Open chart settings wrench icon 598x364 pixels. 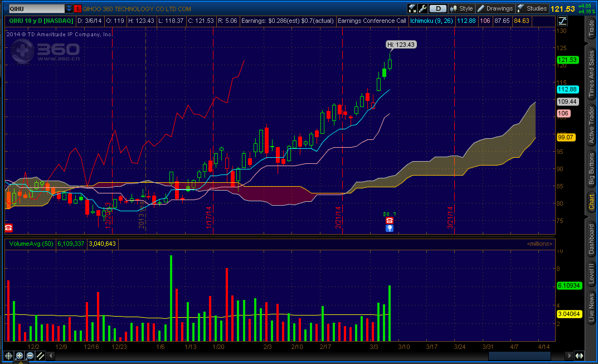(422, 8)
